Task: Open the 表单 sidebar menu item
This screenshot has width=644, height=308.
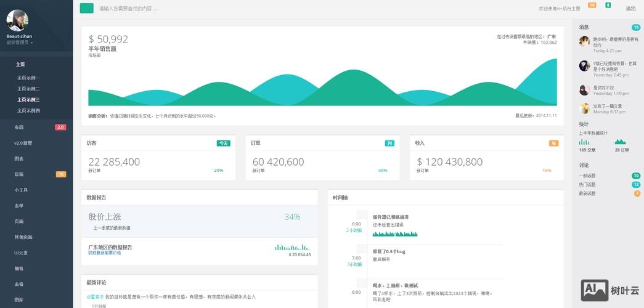Action: point(19,206)
